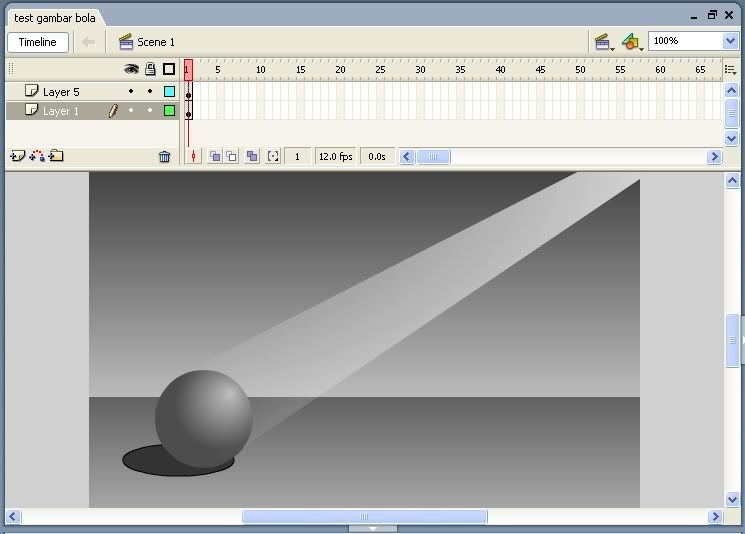Click the 12.0 fps frame rate field
The image size is (745, 534).
pos(335,156)
